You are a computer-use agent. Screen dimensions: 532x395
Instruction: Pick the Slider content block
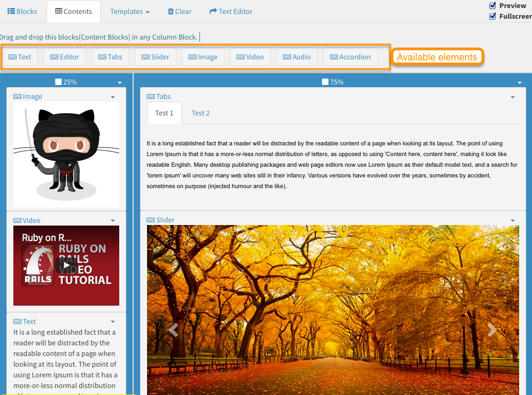[x=155, y=57]
